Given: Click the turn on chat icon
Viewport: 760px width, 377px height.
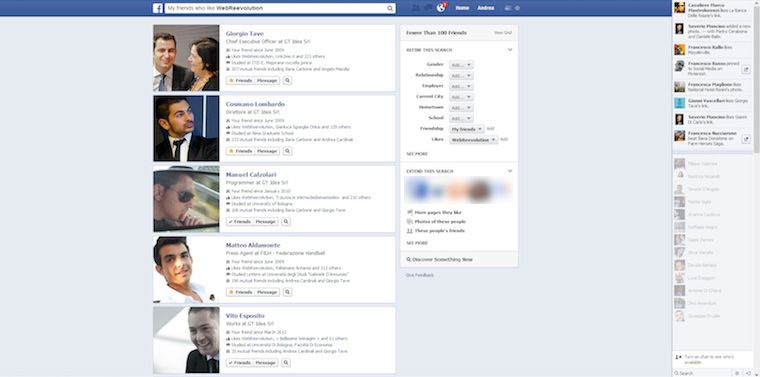Looking at the screenshot, I should pyautogui.click(x=679, y=358).
